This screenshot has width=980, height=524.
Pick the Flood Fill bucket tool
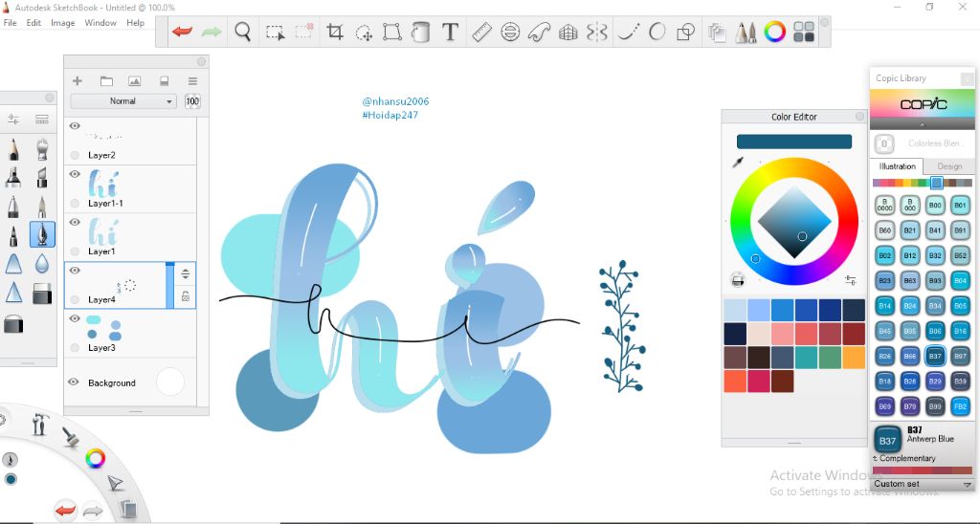[x=421, y=32]
